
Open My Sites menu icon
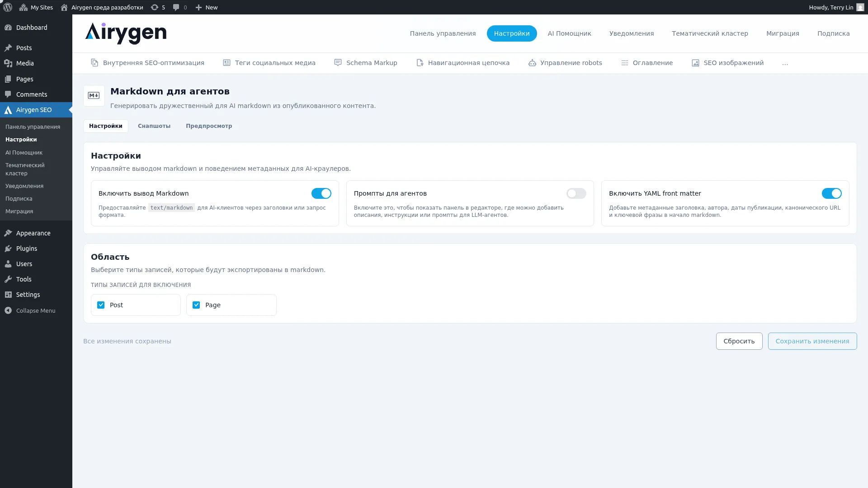point(24,7)
